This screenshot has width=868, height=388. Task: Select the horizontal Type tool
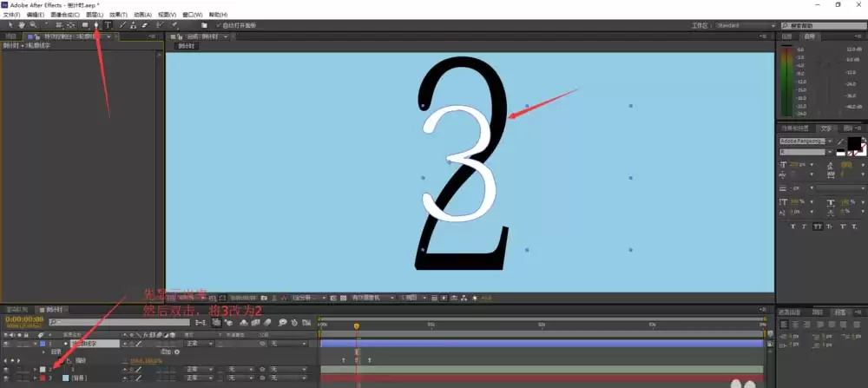[108, 25]
